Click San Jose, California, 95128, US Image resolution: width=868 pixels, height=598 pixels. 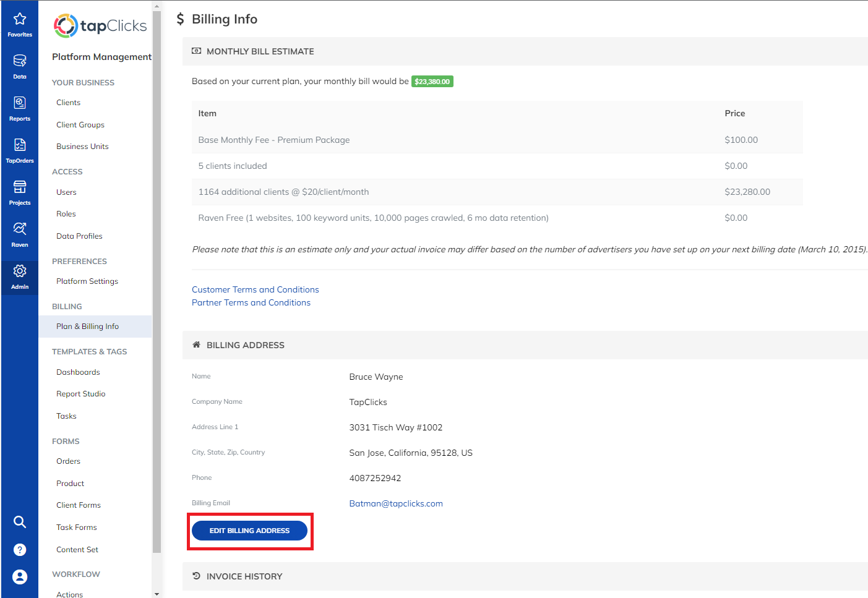coord(411,453)
